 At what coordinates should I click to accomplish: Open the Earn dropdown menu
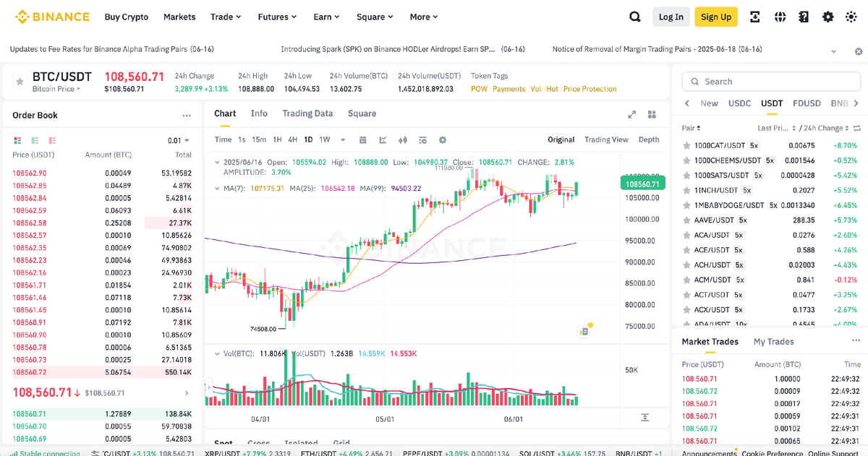[x=328, y=17]
